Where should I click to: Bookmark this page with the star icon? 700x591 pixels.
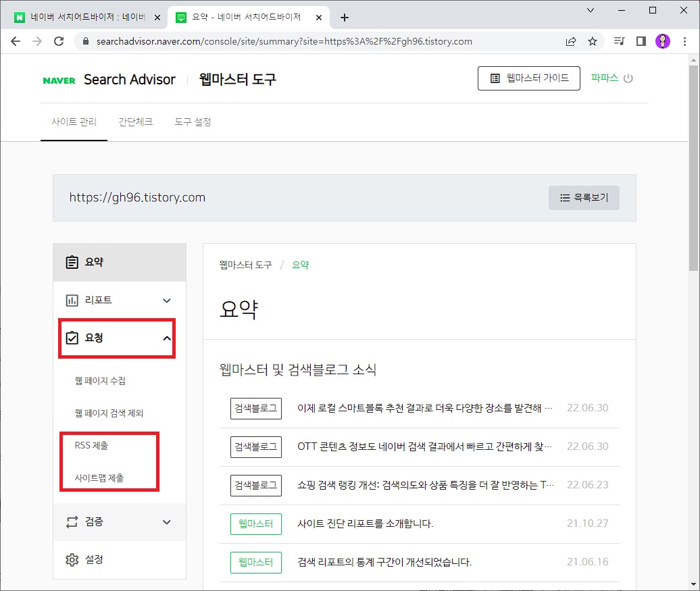(593, 41)
